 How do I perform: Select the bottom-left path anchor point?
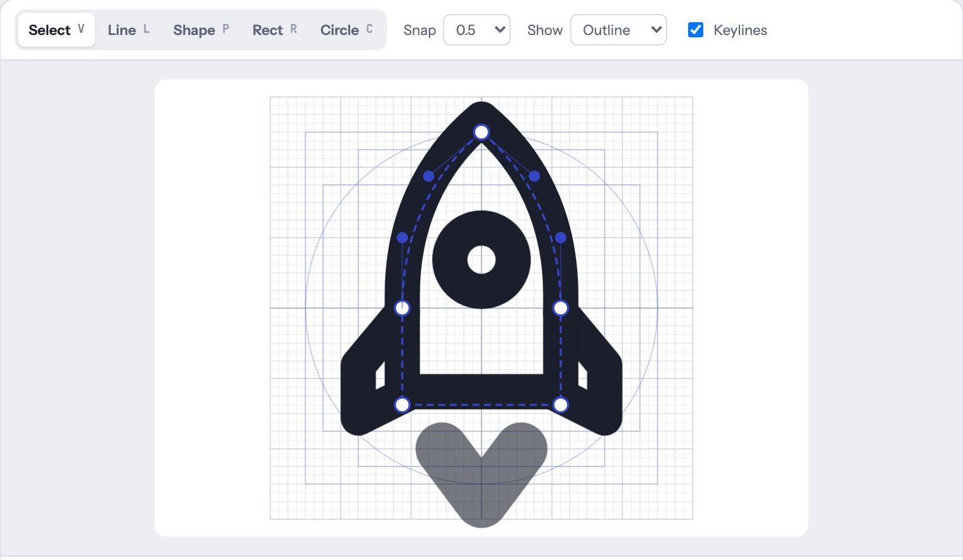pos(402,405)
